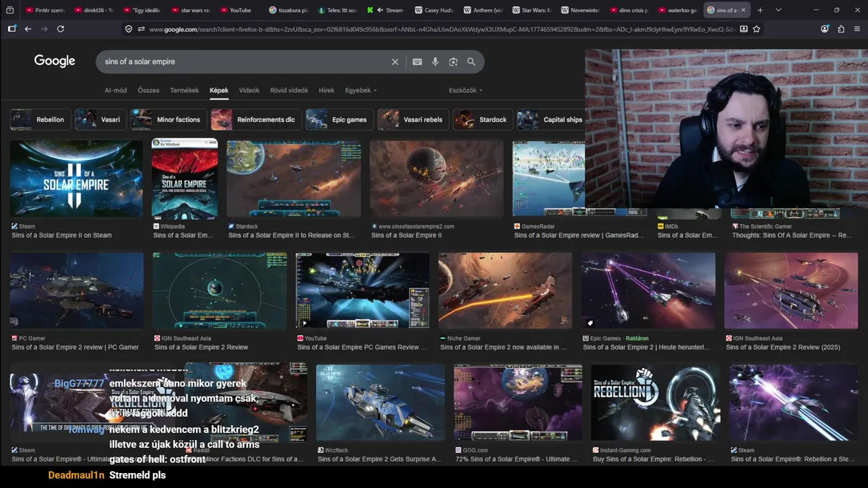Open the sidebar toggle icon beside the back arrow
Screen dimensions: 868x488
pyautogui.click(x=12, y=29)
